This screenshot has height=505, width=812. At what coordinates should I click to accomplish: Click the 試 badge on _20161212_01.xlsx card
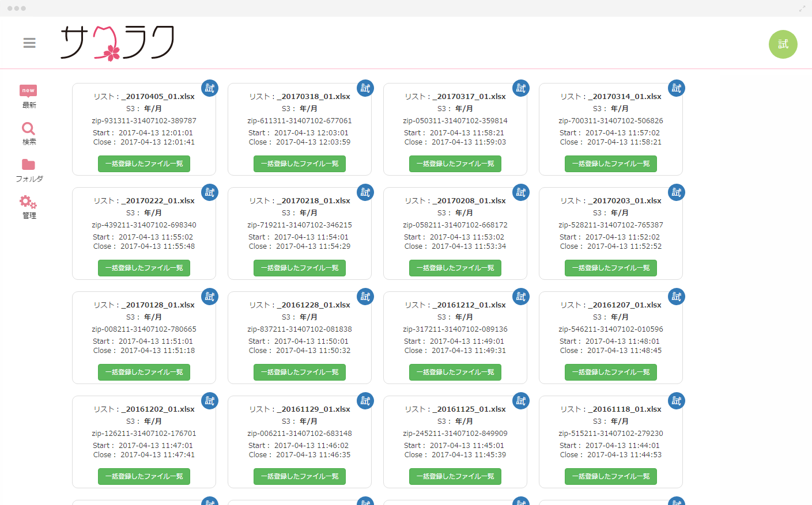[521, 297]
